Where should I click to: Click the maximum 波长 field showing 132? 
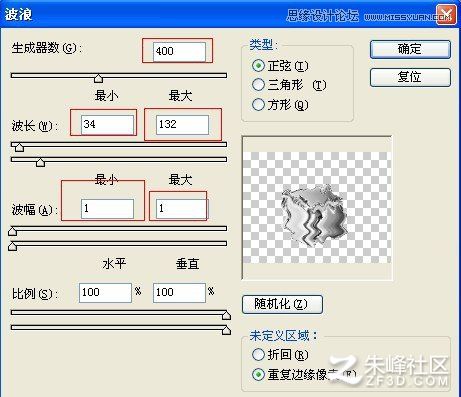182,125
